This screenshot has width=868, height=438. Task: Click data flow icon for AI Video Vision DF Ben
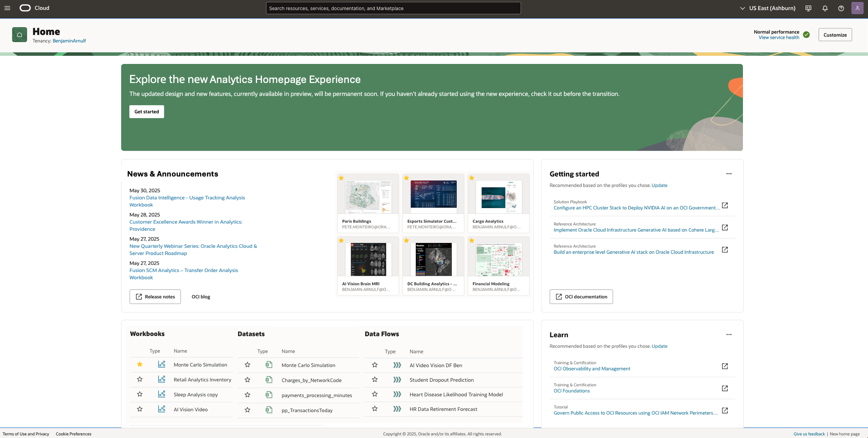pos(397,365)
